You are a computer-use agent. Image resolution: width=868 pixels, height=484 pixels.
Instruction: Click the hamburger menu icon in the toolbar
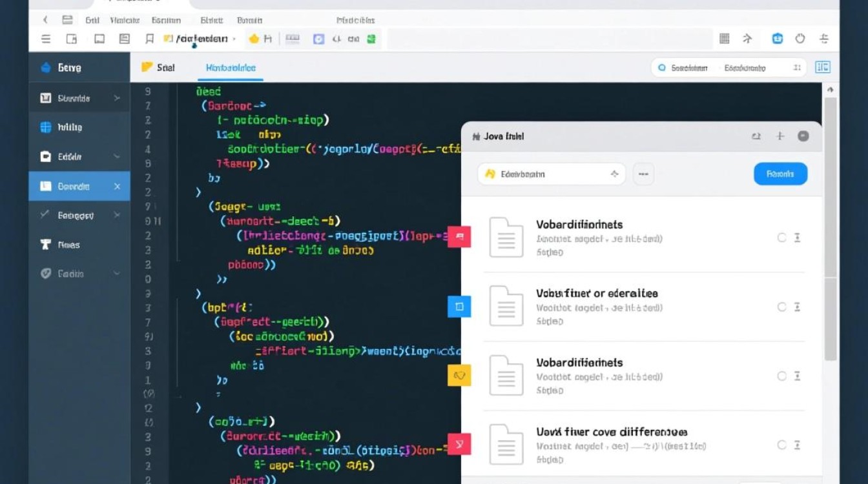coord(46,39)
